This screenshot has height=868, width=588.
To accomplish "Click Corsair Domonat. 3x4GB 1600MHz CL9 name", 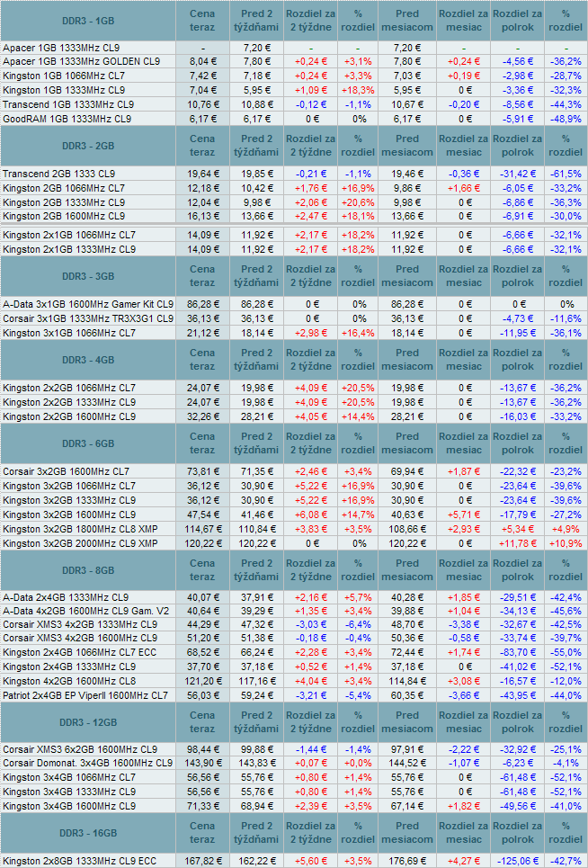I will [x=87, y=763].
